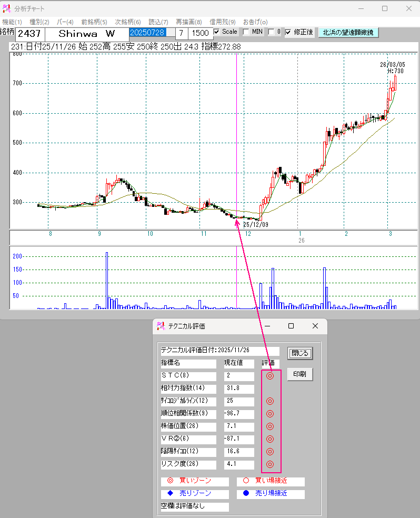Image resolution: width=420 pixels, height=518 pixels.
Task: Click the テクニカル評価 window app icon
Action: pos(161,326)
